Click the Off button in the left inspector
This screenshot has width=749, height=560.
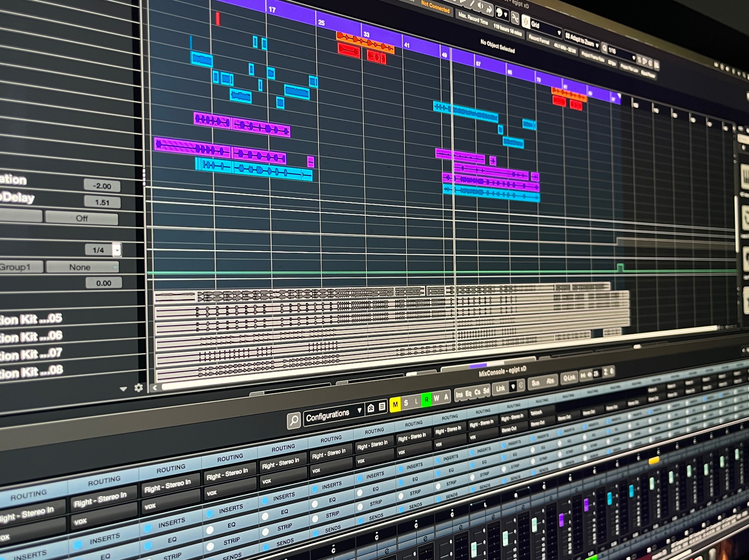point(82,219)
